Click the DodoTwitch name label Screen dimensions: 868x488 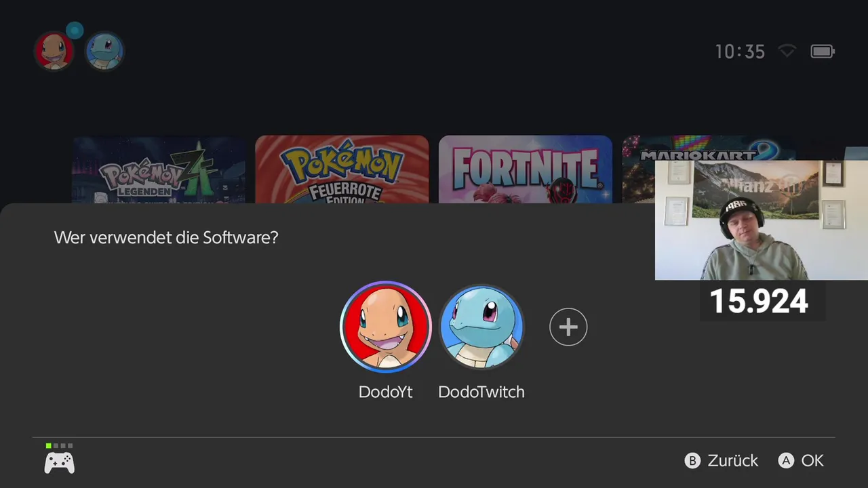pos(481,392)
